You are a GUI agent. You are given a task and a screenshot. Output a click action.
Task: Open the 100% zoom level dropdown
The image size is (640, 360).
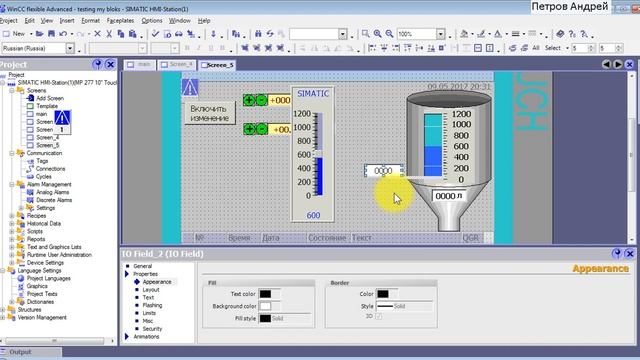440,34
